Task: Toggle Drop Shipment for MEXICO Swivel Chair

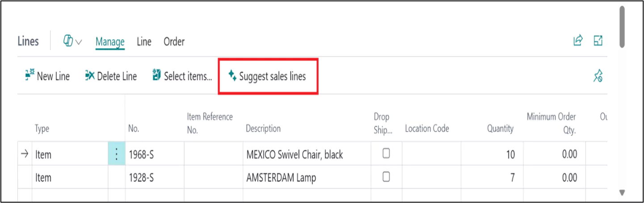Action: click(386, 153)
